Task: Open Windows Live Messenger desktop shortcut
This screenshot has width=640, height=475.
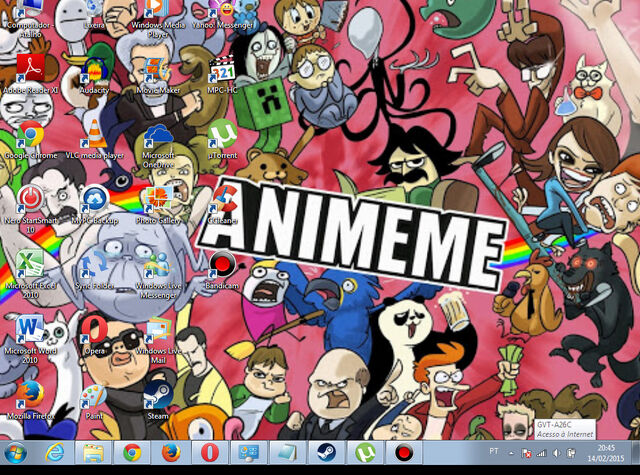Action: (x=158, y=275)
